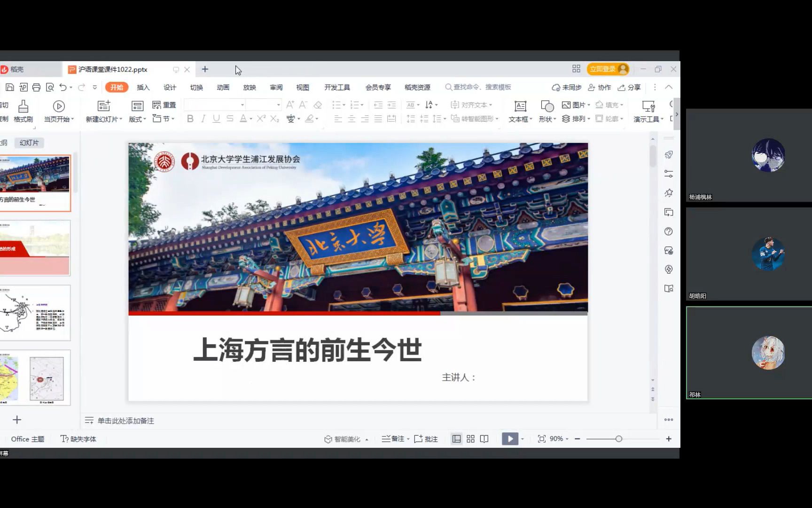Expand slideshow play options arrow in status bar
This screenshot has height=508, width=812.
point(522,439)
